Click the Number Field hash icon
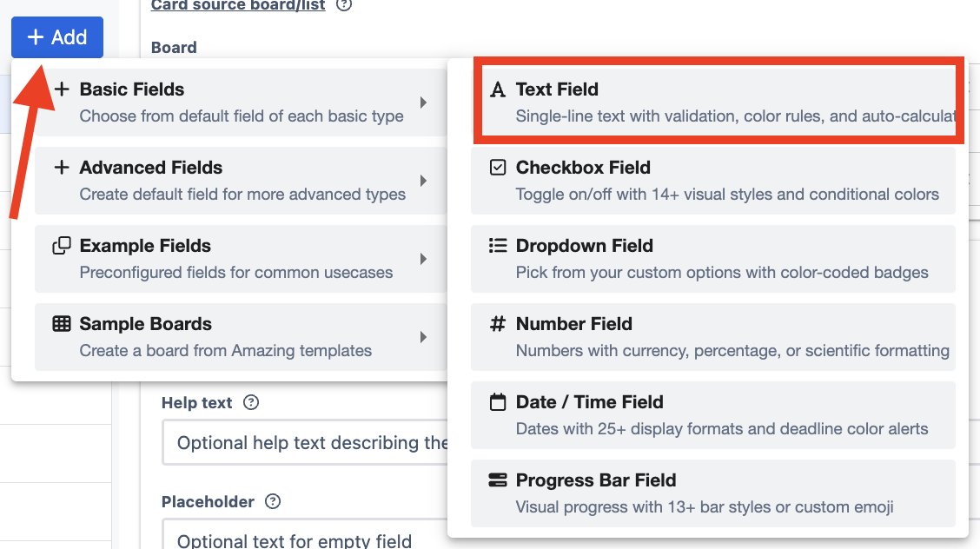 pos(498,324)
